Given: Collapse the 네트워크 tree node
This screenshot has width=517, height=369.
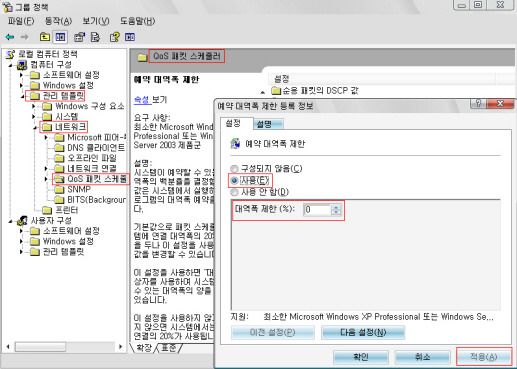Looking at the screenshot, I should click(35, 128).
